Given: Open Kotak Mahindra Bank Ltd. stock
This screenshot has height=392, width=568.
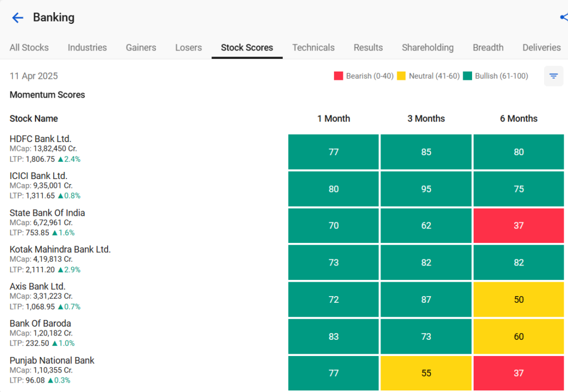Looking at the screenshot, I should tap(60, 250).
